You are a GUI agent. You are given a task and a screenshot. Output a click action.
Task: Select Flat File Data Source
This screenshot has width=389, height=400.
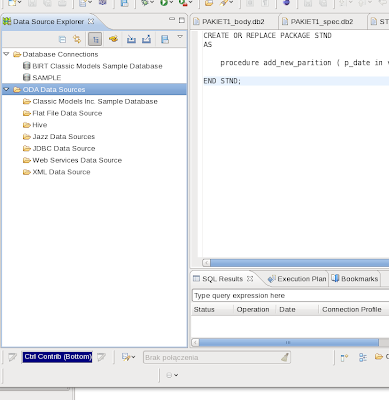tap(67, 113)
